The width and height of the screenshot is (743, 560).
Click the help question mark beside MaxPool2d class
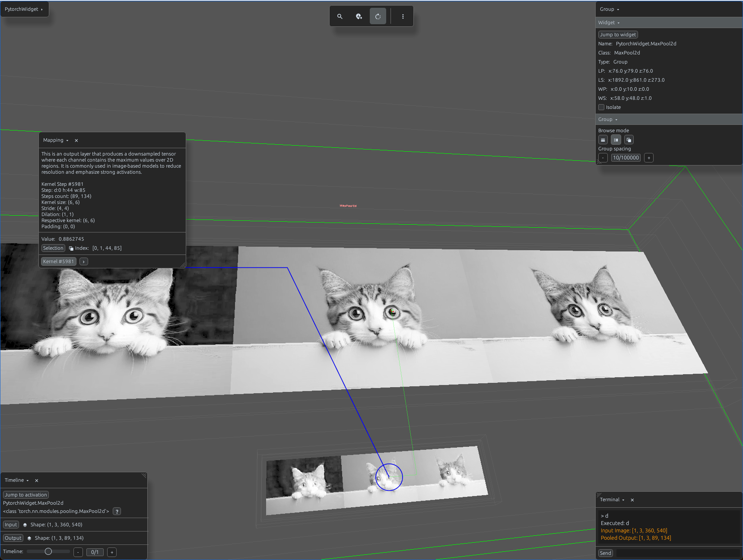117,512
